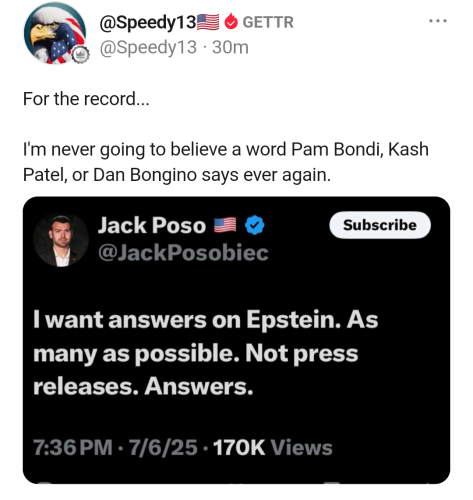
Task: Click the Jack Poso display name
Action: (x=152, y=225)
